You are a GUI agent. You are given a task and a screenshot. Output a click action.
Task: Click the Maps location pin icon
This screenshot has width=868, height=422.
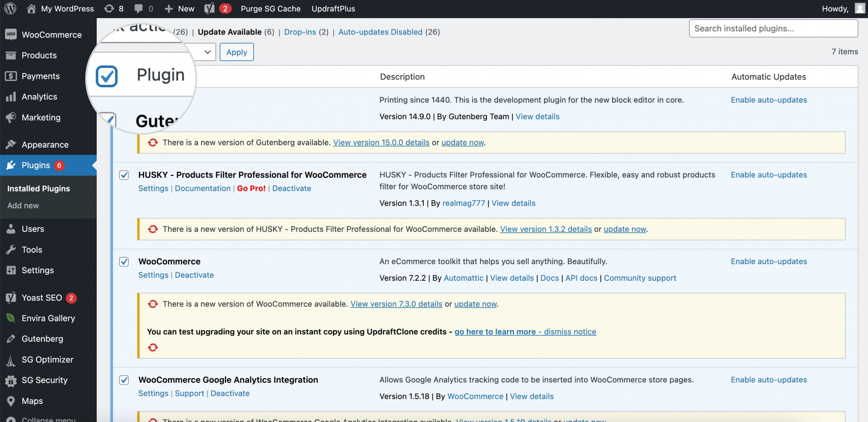point(11,401)
